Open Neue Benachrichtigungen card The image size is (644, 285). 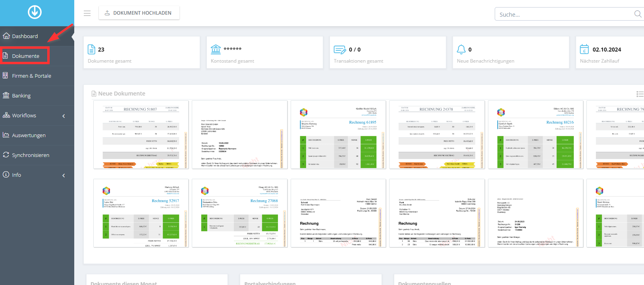[x=511, y=52]
